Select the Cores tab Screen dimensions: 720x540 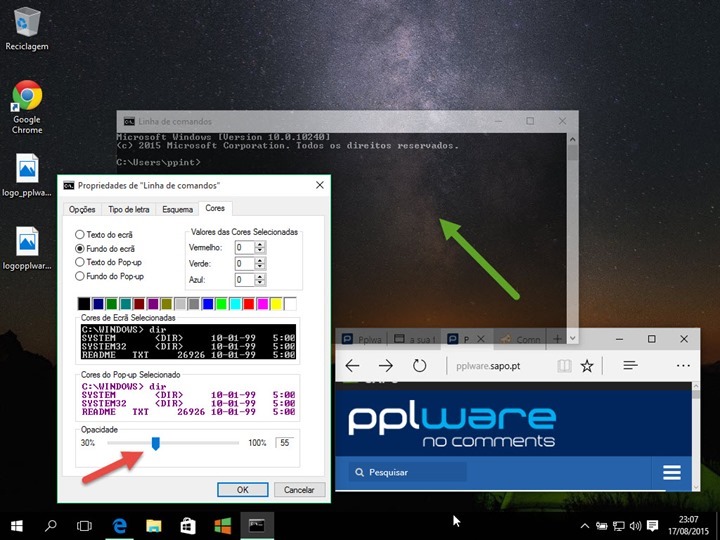(215, 208)
